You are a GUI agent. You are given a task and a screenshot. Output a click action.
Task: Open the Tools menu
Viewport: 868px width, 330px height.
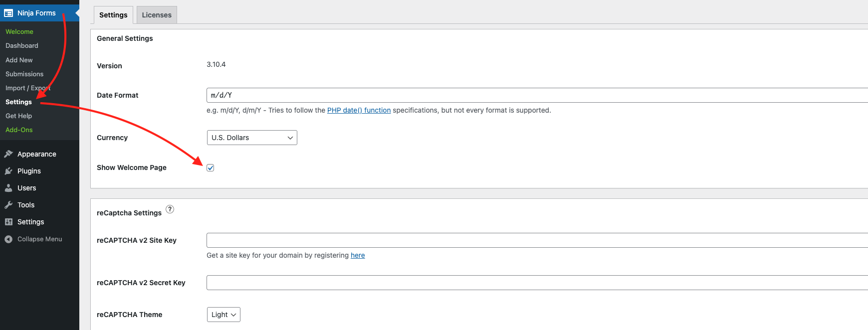pyautogui.click(x=26, y=205)
